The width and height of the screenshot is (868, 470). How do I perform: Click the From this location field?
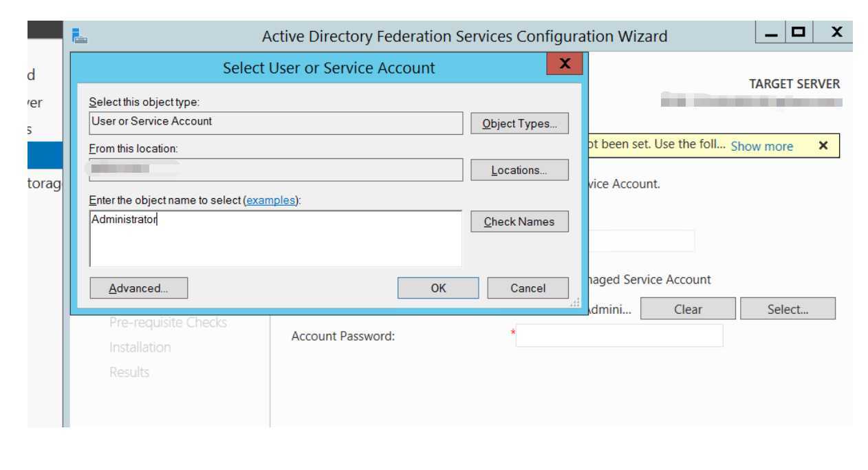(x=276, y=170)
